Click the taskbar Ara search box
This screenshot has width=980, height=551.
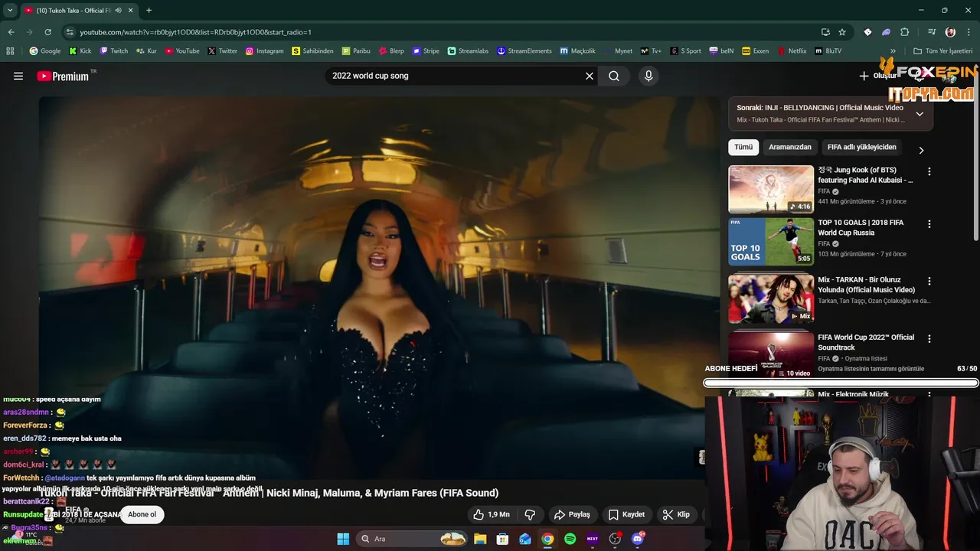pos(413,539)
